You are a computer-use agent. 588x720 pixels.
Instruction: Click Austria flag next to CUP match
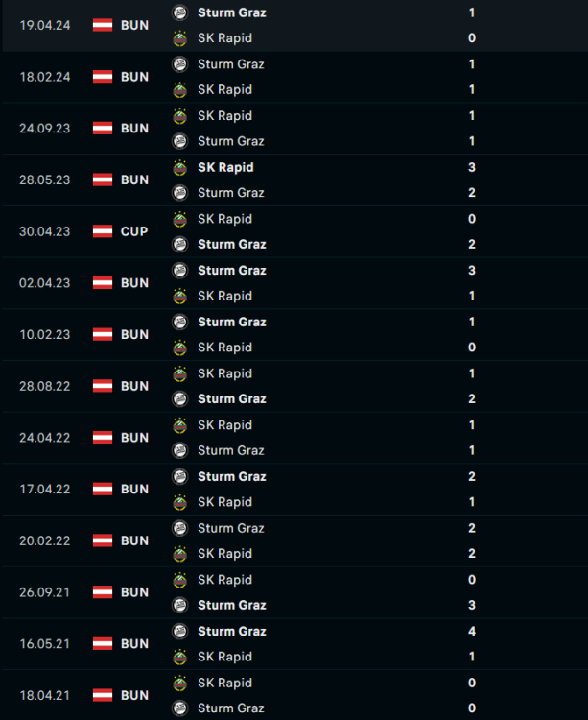click(x=103, y=231)
